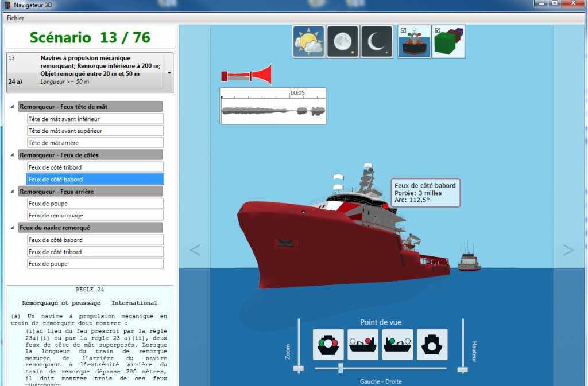The width and height of the screenshot is (588, 386).
Task: Toggle the colored cubes checkbox
Action: tap(437, 30)
